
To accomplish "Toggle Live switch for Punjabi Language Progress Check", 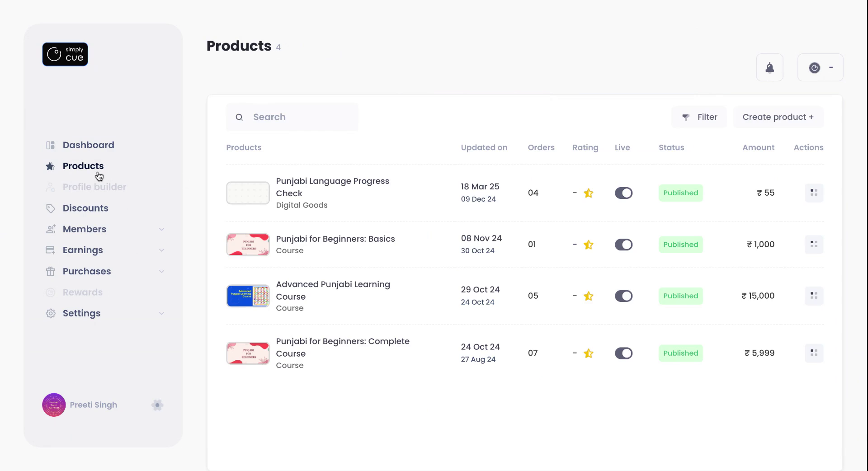I will coord(623,193).
